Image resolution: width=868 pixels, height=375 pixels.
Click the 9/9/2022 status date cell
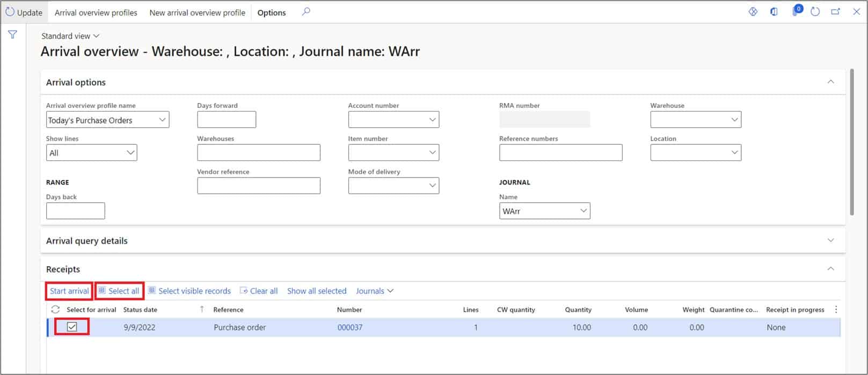click(140, 327)
